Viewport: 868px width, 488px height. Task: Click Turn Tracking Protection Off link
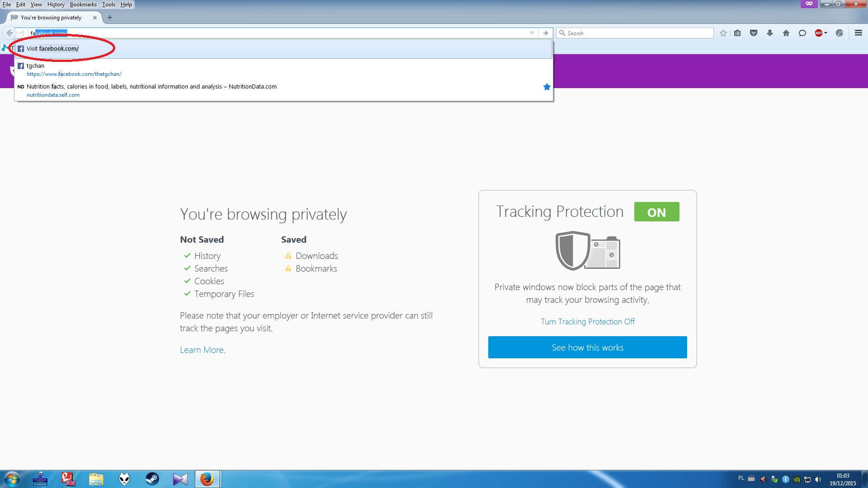click(x=587, y=322)
